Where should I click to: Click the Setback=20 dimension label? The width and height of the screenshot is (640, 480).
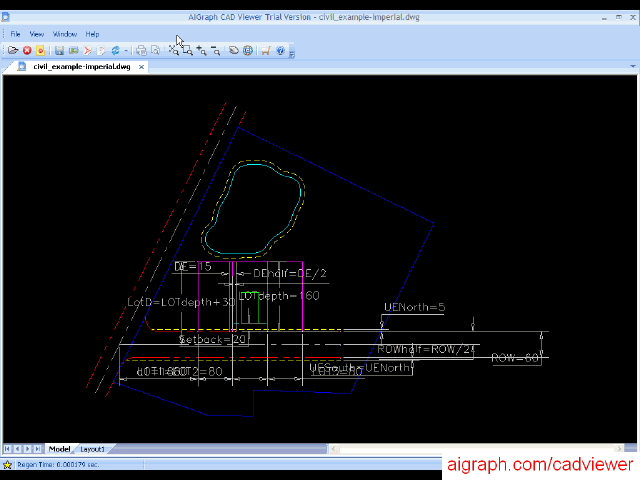click(213, 340)
